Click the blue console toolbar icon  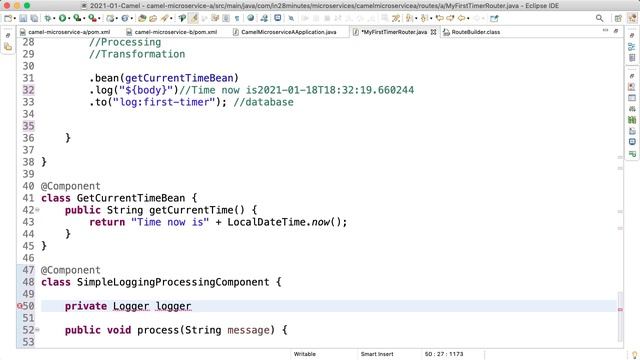pos(278,18)
